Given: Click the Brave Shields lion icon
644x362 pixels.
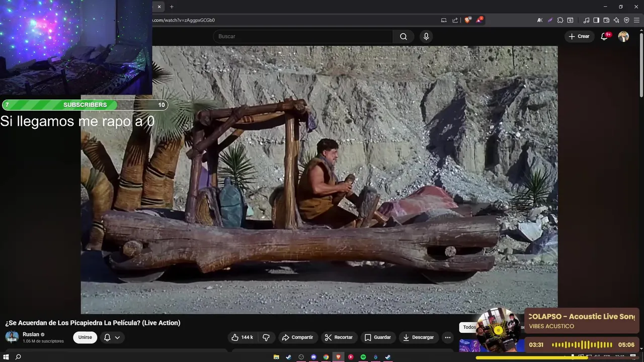Looking at the screenshot, I should (x=467, y=20).
